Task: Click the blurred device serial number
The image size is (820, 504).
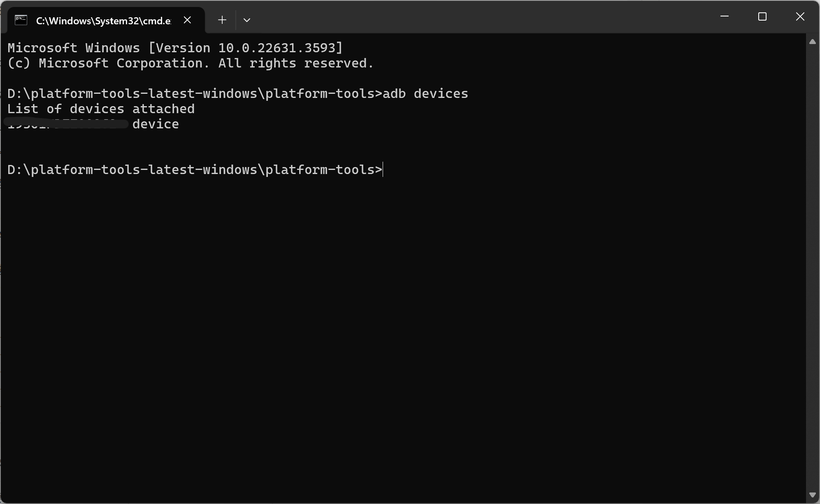Action: (x=67, y=124)
